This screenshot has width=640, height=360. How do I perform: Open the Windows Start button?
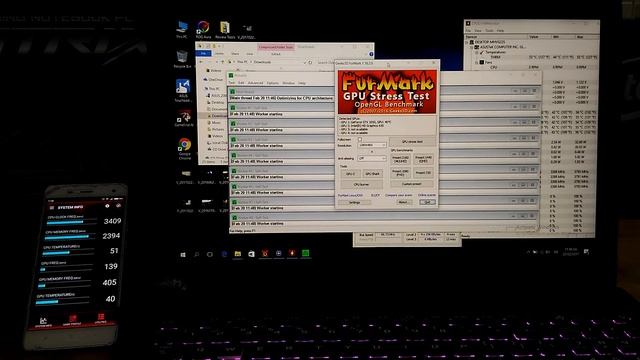point(183,255)
